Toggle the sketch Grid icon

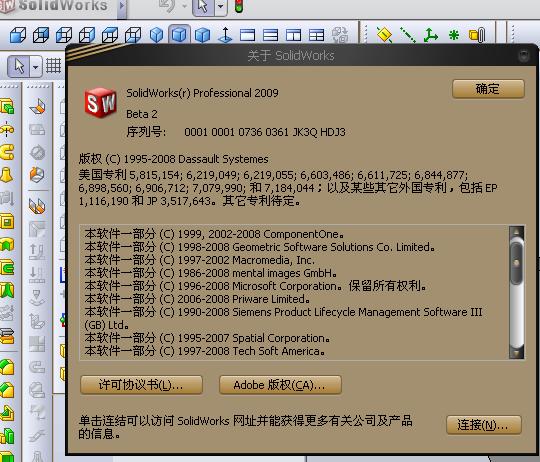[53, 65]
